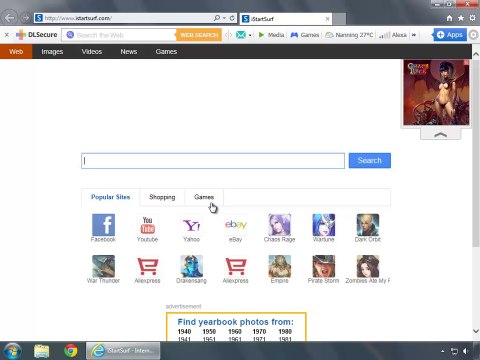Screen dimensions: 480x360
Task: Open the Pirate Storm game icon
Action: point(323,266)
